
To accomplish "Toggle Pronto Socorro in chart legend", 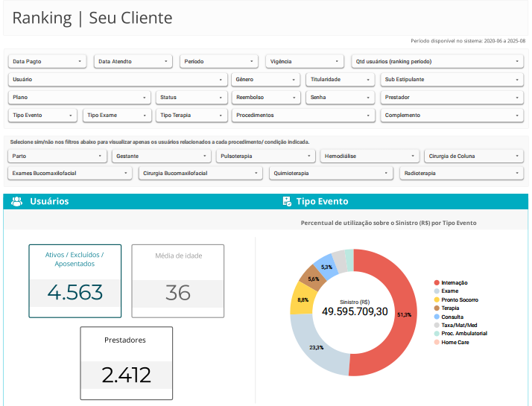I will [459, 299].
